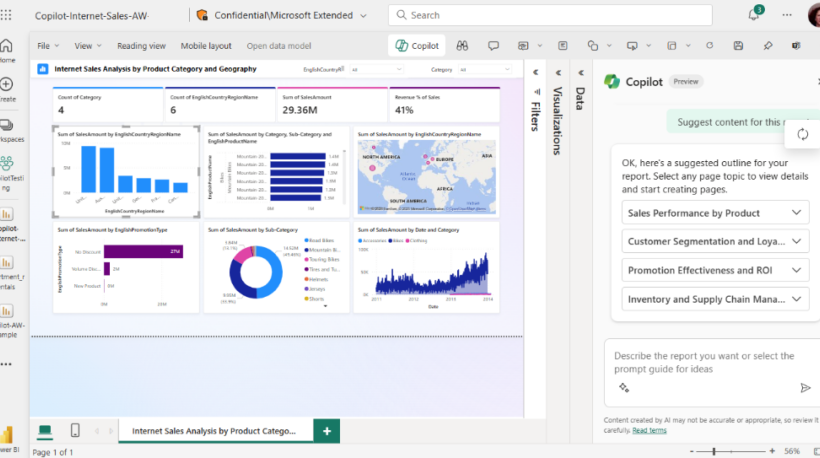Viewport: 820px width, 458px height.
Task: Select the Sales by Sub-Category donut chart
Action: [276, 268]
